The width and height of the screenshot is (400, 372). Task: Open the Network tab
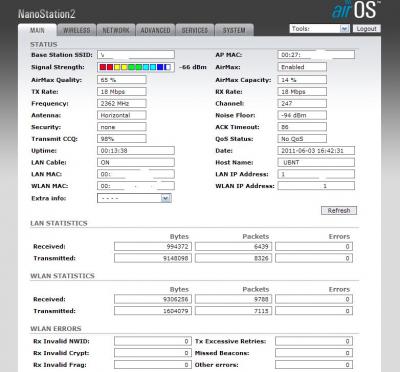point(116,30)
